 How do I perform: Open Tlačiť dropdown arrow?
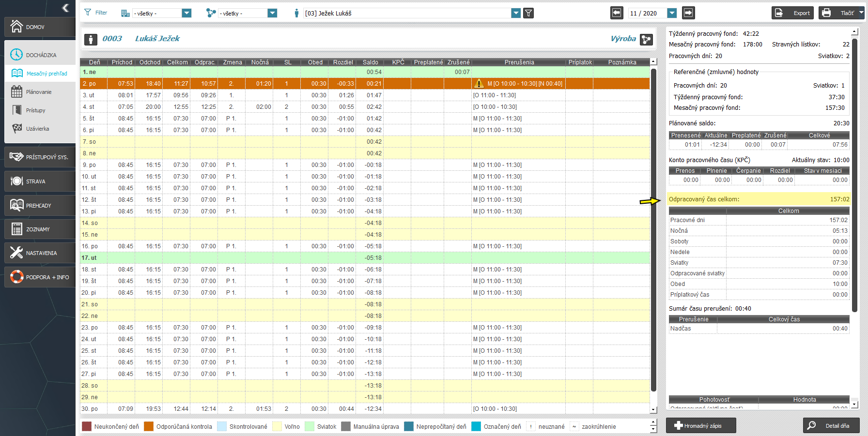pos(861,13)
